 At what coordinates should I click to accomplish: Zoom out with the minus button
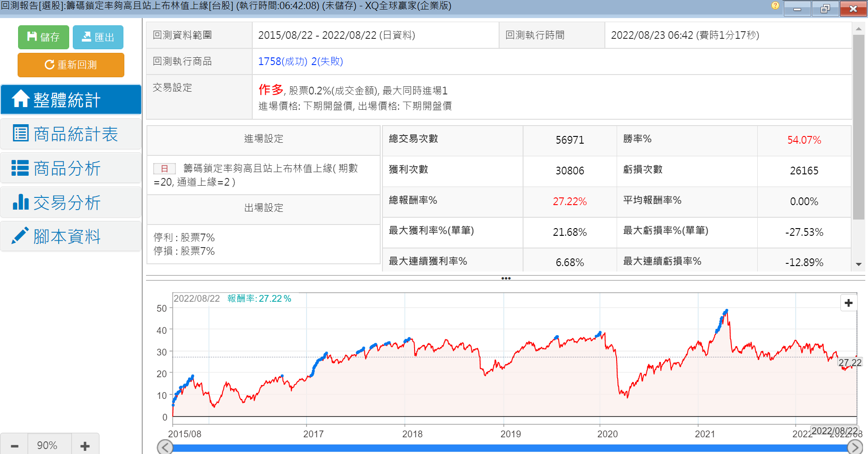click(14, 446)
